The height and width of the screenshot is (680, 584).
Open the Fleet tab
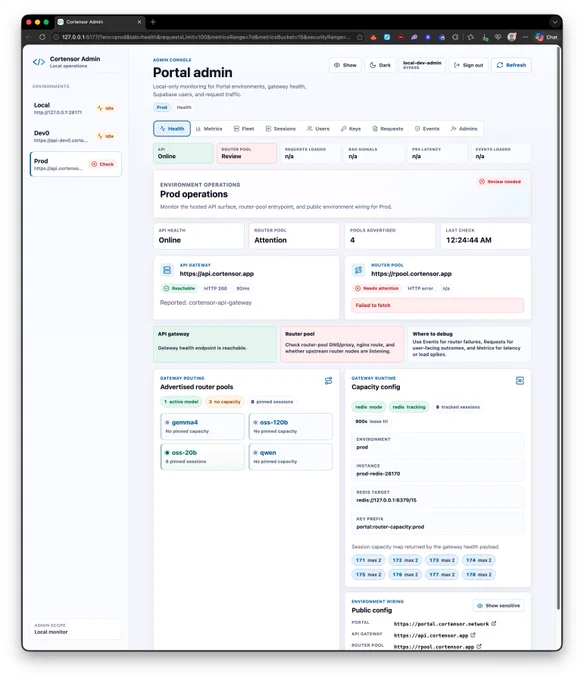pyautogui.click(x=244, y=129)
